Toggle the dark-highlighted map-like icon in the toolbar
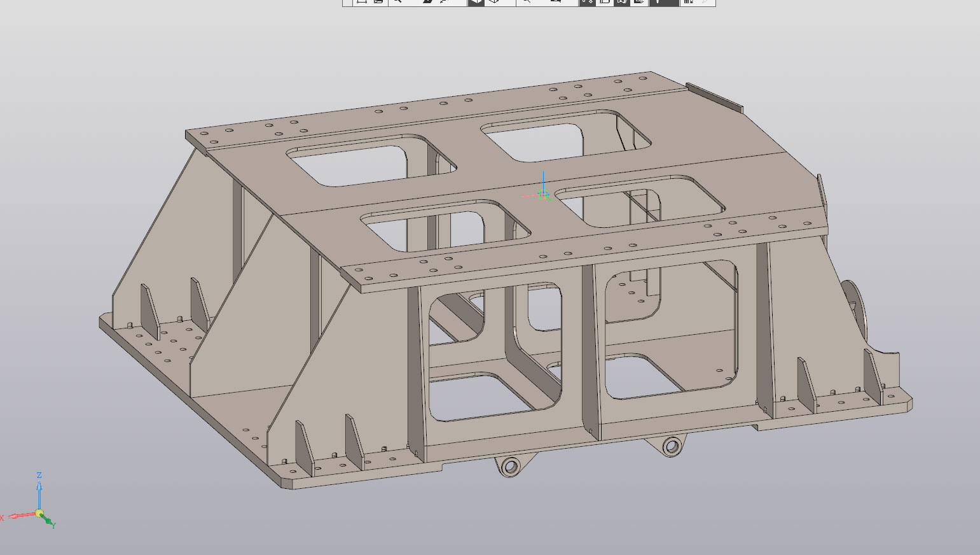 [x=621, y=2]
